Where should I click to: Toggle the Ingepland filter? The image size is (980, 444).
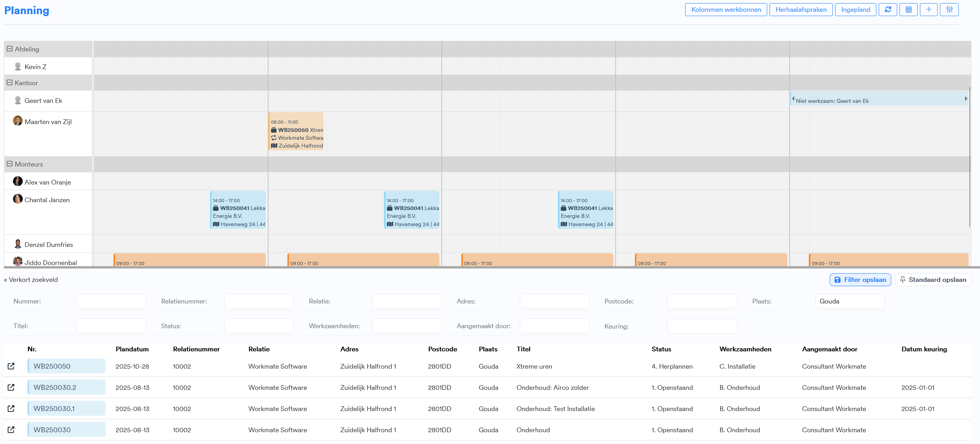pos(855,9)
